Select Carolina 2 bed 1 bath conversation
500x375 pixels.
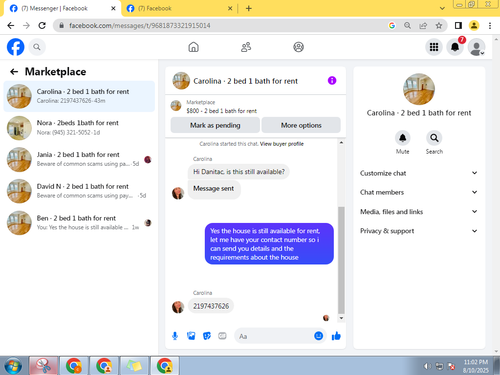click(x=79, y=96)
